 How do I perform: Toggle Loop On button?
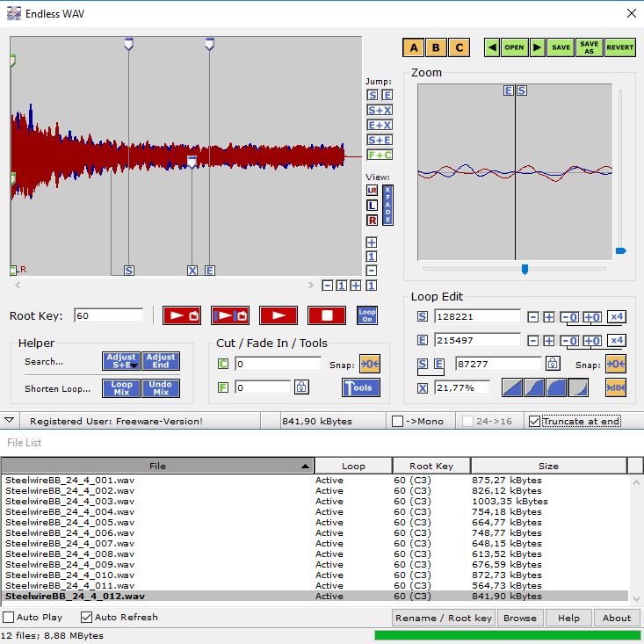pyautogui.click(x=367, y=315)
